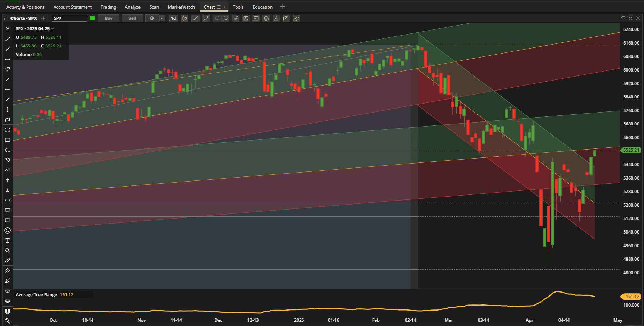644x326 pixels.
Task: Open Account Statement tab
Action: 73,7
